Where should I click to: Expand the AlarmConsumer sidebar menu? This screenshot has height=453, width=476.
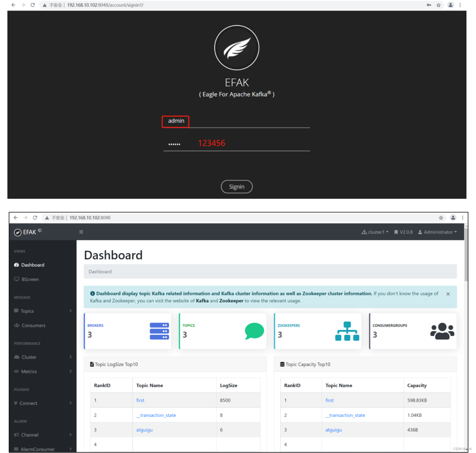tap(43, 449)
